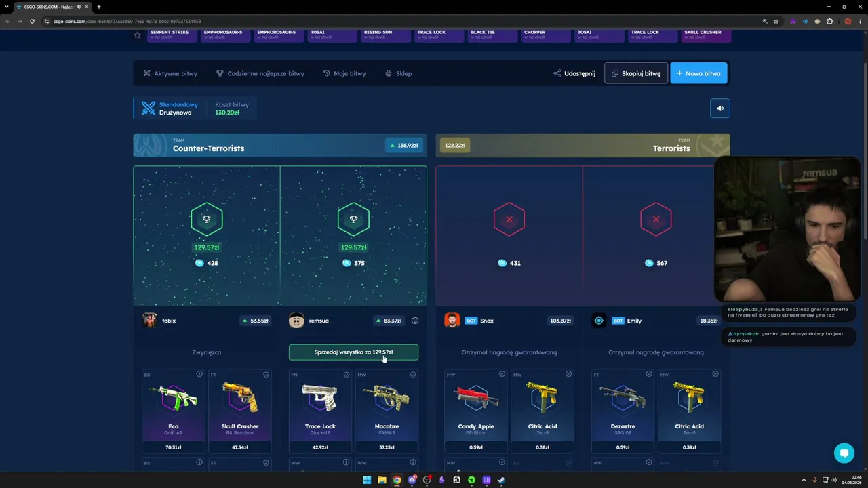Mute the CSGO-SKINS browser tab audio
Image resolution: width=868 pixels, height=488 pixels.
(79, 7)
